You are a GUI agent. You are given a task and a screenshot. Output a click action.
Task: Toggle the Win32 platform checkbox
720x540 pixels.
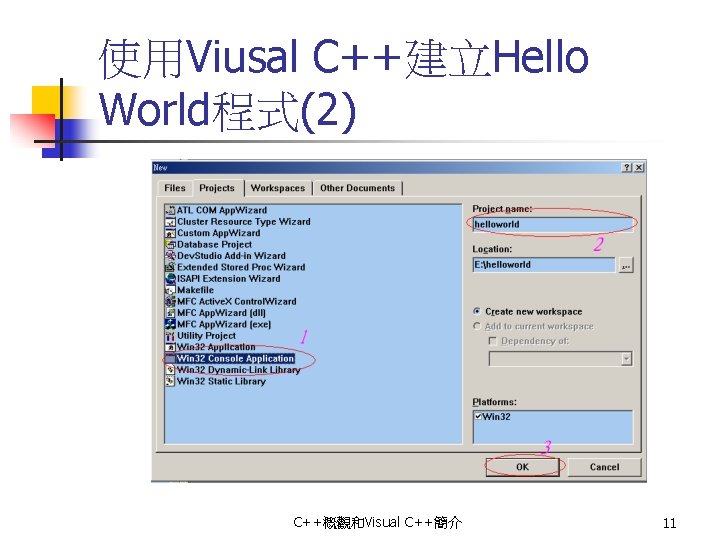click(478, 416)
